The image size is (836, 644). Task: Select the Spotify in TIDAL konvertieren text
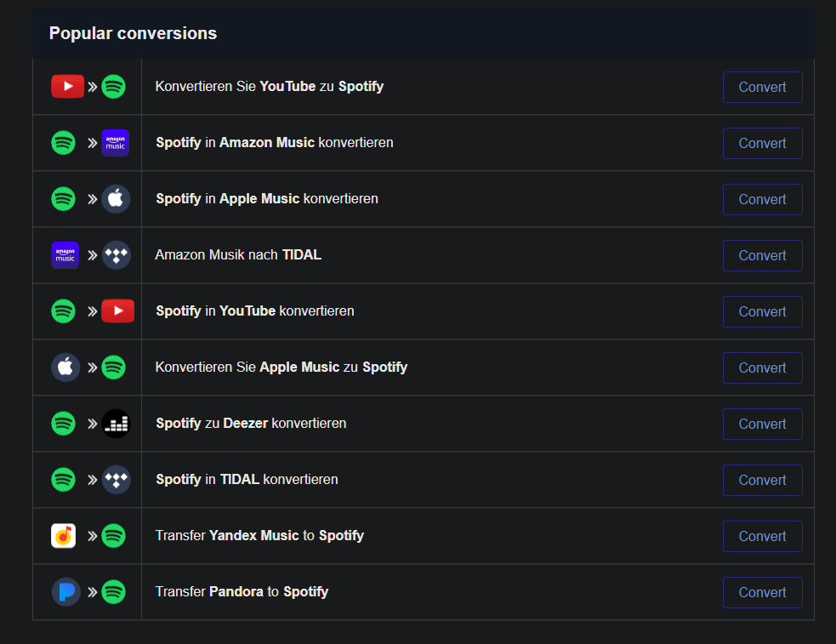pos(247,480)
